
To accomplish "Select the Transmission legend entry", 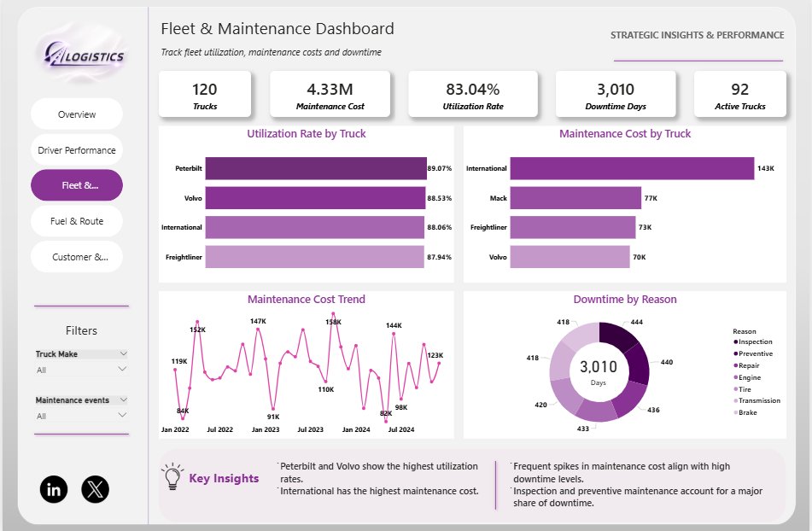I will [757, 400].
